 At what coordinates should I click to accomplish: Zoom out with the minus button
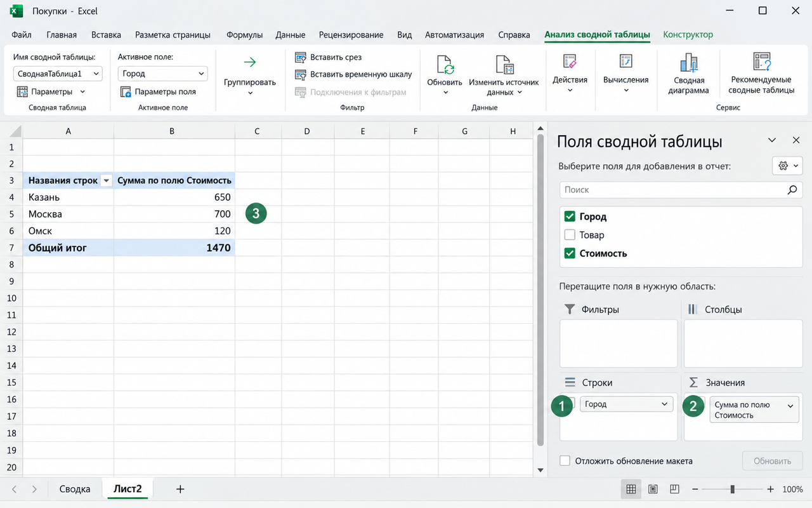[695, 490]
